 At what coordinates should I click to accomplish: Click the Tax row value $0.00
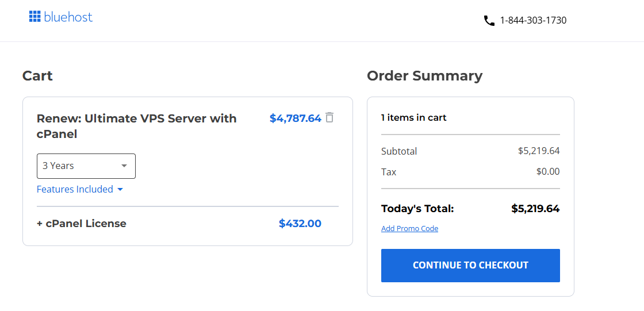548,171
